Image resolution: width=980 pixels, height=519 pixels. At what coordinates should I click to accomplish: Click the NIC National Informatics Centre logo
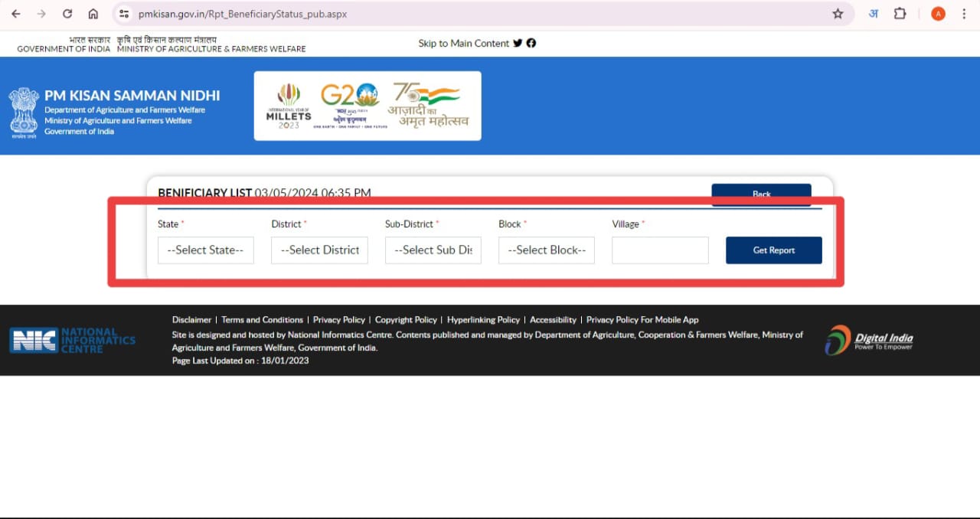pyautogui.click(x=72, y=341)
